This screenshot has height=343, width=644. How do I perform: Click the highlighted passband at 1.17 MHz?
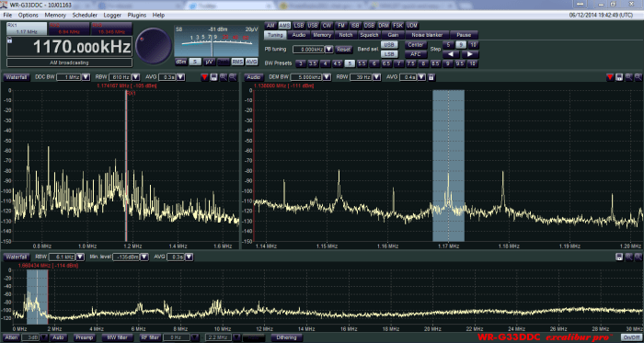[449, 166]
